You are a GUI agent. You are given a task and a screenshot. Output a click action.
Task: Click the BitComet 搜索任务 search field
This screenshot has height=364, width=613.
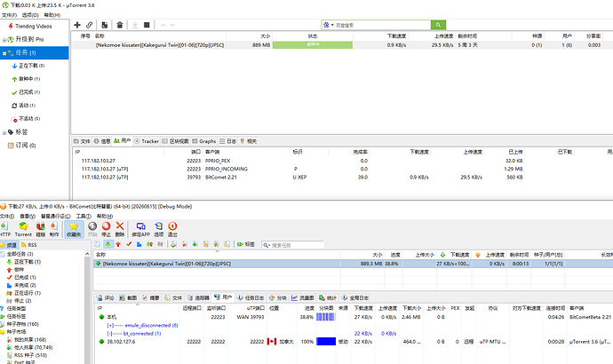click(x=293, y=245)
